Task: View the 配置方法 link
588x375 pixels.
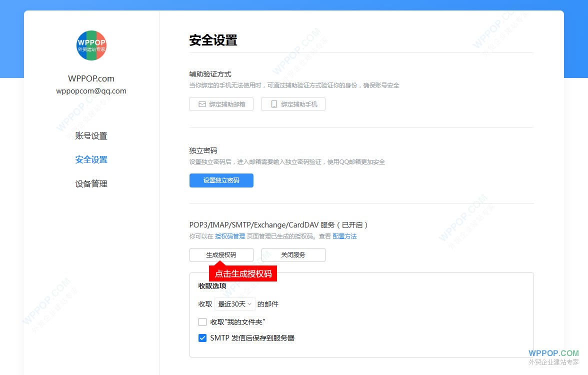Action: pos(344,236)
